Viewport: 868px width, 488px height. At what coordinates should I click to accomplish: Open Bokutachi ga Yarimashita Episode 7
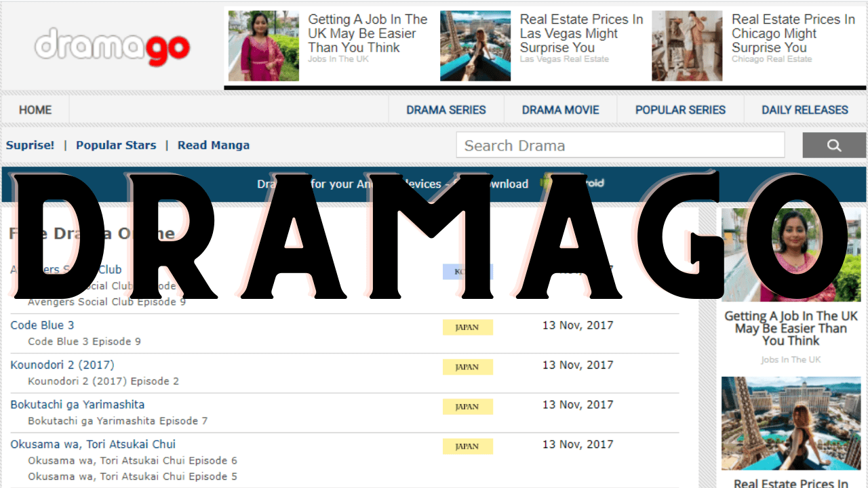coord(117,421)
